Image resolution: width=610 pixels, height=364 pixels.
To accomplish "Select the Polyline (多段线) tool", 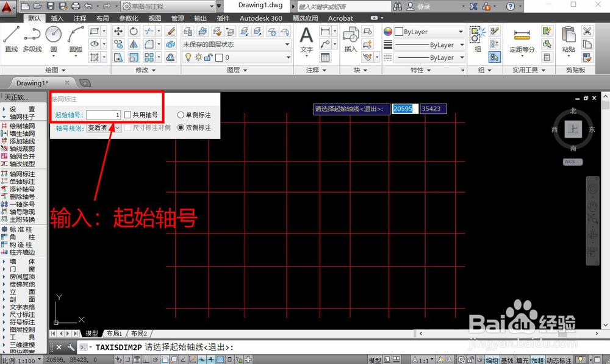I will pyautogui.click(x=32, y=39).
